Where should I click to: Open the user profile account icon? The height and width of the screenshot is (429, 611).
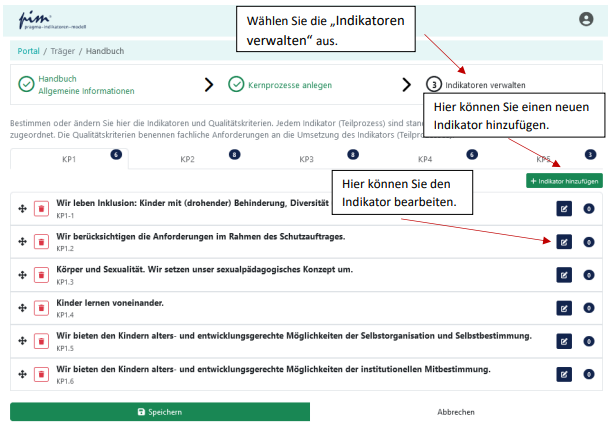[x=586, y=19]
